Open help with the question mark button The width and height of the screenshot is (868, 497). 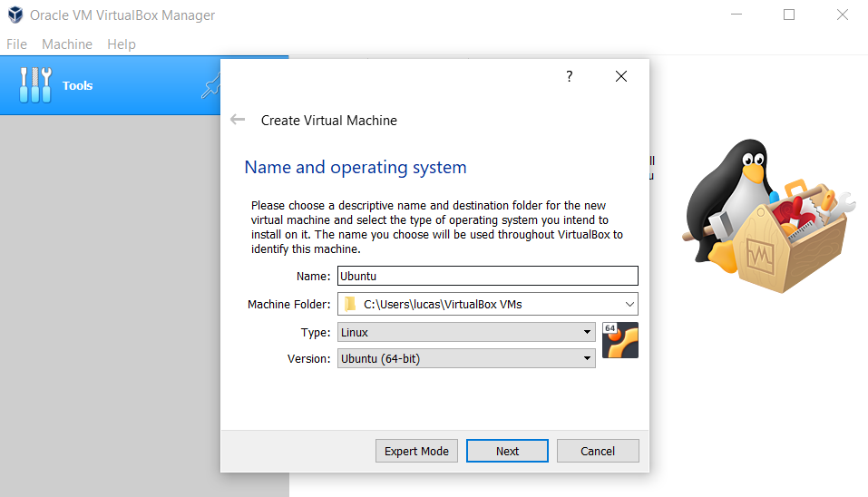pyautogui.click(x=569, y=76)
